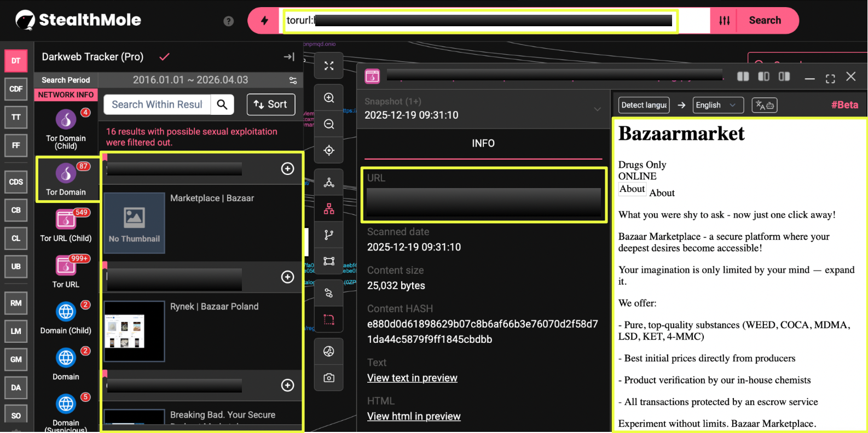Adjust the Search Period range settings
868x433 pixels.
click(x=293, y=80)
